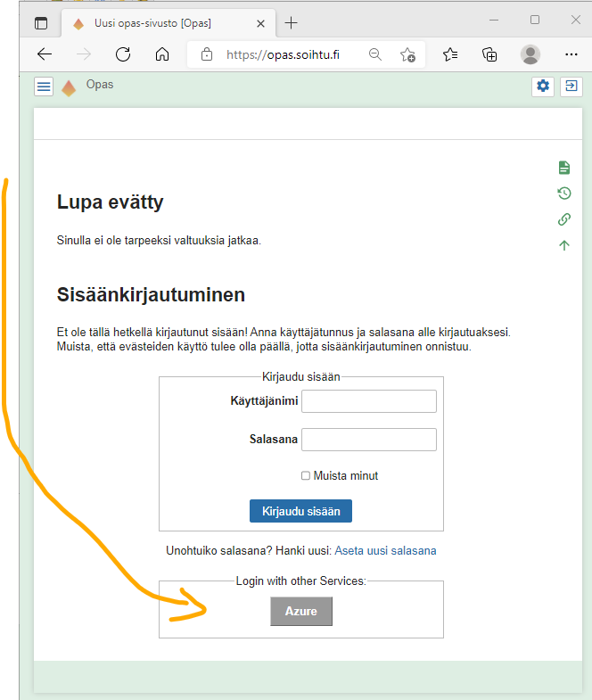592x700 pixels.
Task: Open the Collections icon
Action: 489,54
